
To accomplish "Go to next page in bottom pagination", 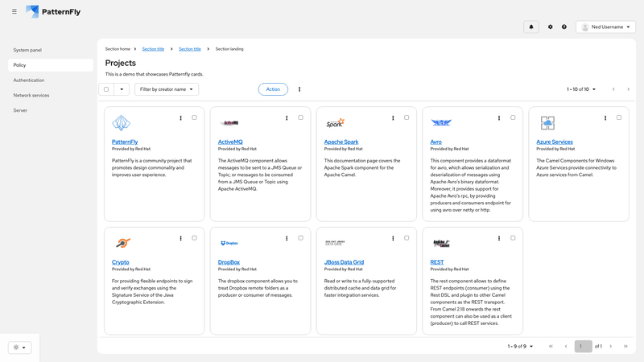I will (x=611, y=347).
